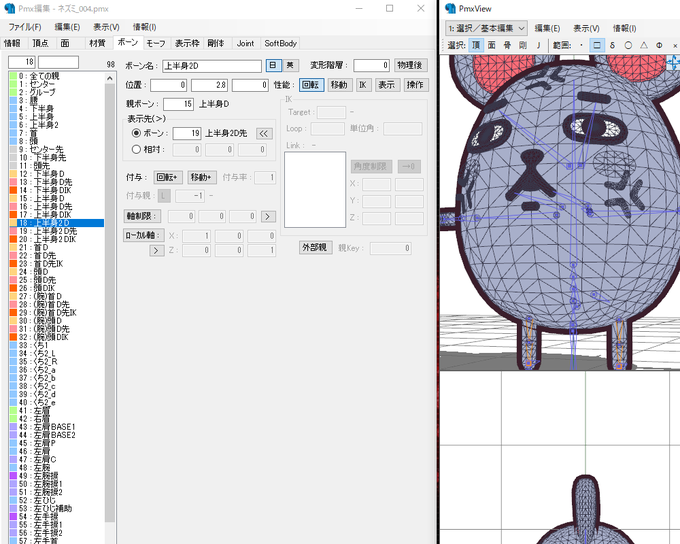This screenshot has height=544, width=680.
Task: Open ファイル(F) menu in Pmx編集
Action: point(25,27)
